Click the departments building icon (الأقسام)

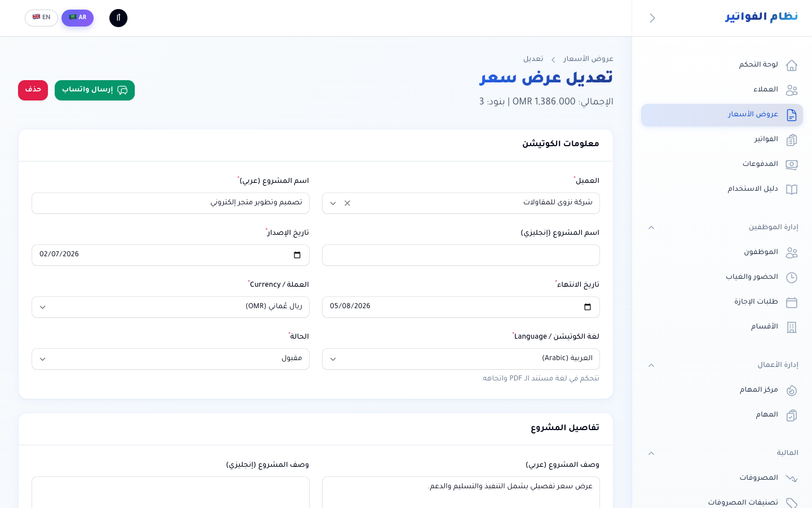[x=792, y=327]
